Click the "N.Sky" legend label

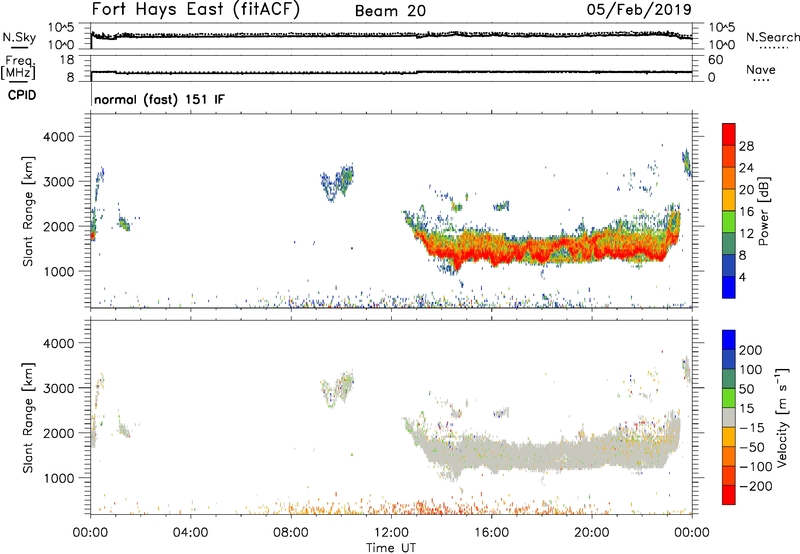(19, 37)
